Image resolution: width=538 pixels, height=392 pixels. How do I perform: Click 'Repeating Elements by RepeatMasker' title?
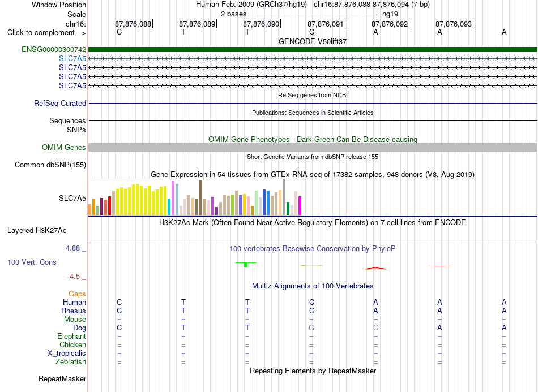[313, 371]
